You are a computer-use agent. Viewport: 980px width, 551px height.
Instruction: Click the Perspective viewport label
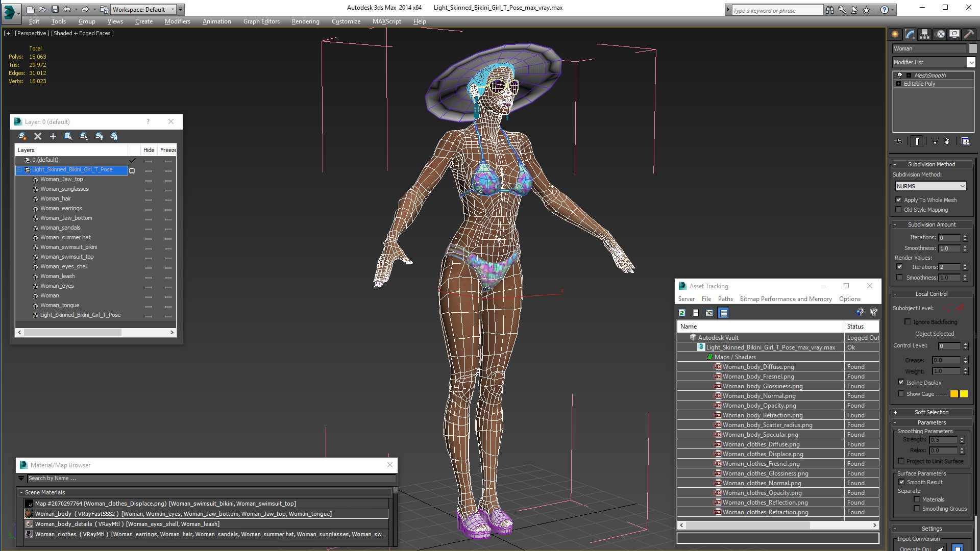pos(32,33)
